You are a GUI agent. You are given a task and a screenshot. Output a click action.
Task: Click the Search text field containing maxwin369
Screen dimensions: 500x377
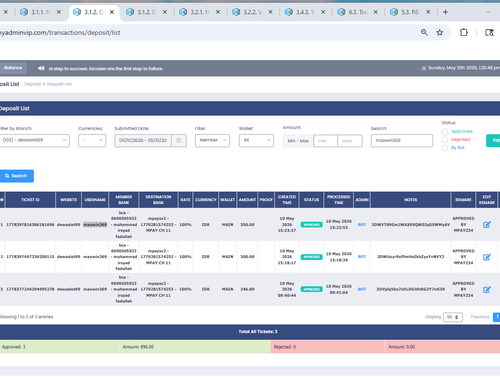(x=402, y=141)
